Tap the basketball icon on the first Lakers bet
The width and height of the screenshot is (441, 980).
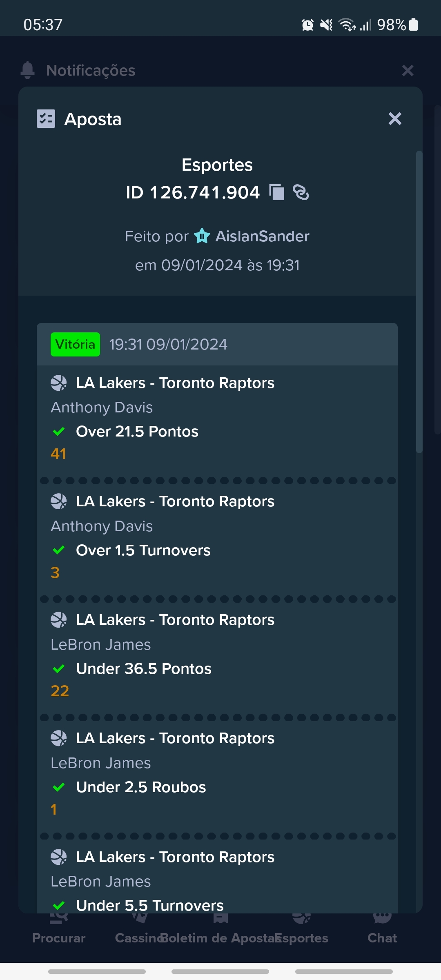point(59,383)
